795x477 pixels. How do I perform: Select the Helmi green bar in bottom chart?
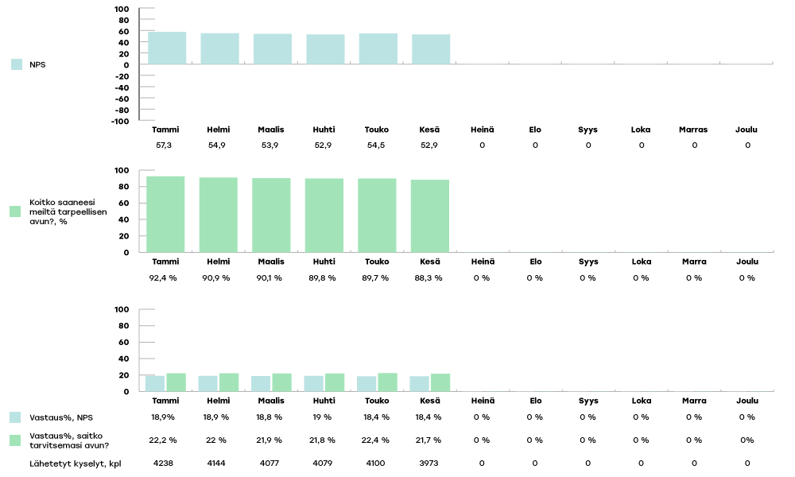pos(228,382)
